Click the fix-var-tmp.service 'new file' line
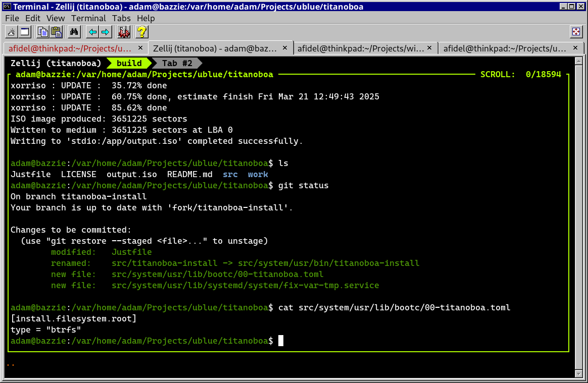588x383 pixels. (x=215, y=285)
